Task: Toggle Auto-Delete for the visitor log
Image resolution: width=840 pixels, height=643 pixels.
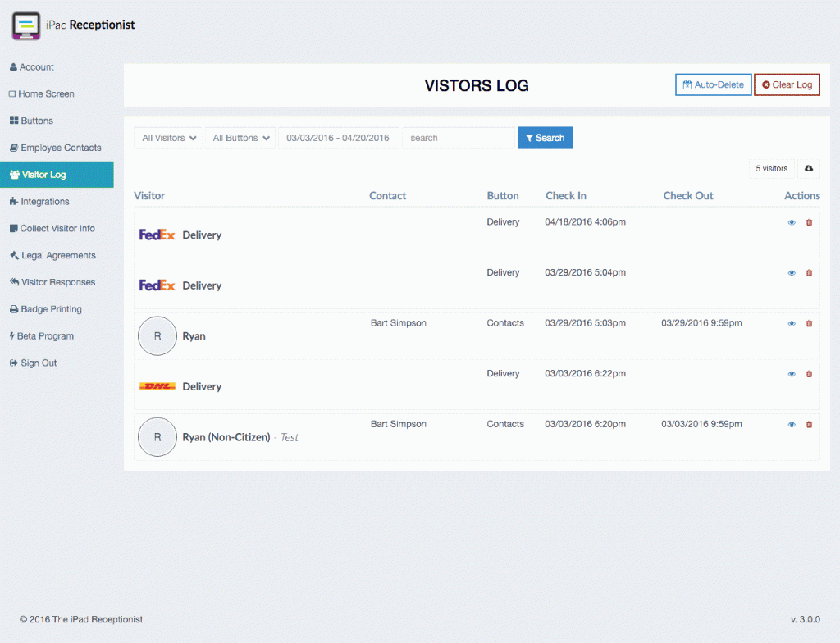Action: [x=713, y=84]
